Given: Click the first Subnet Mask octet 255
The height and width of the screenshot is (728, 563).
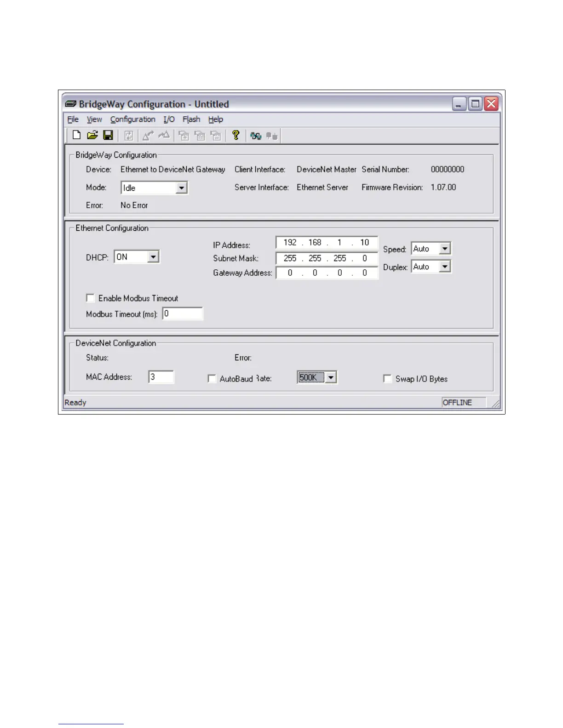Looking at the screenshot, I should coord(290,258).
